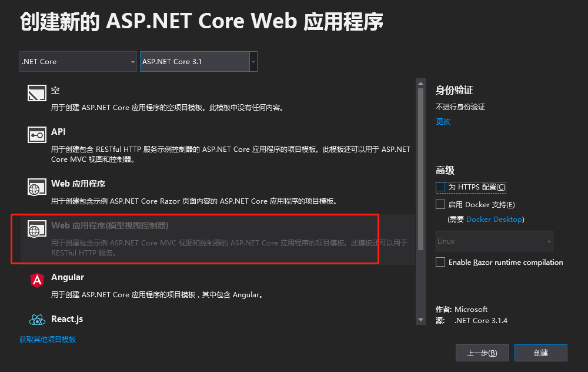Image resolution: width=588 pixels, height=372 pixels.
Task: Click the description mentioning Razor 页面内容
Action: [195, 201]
